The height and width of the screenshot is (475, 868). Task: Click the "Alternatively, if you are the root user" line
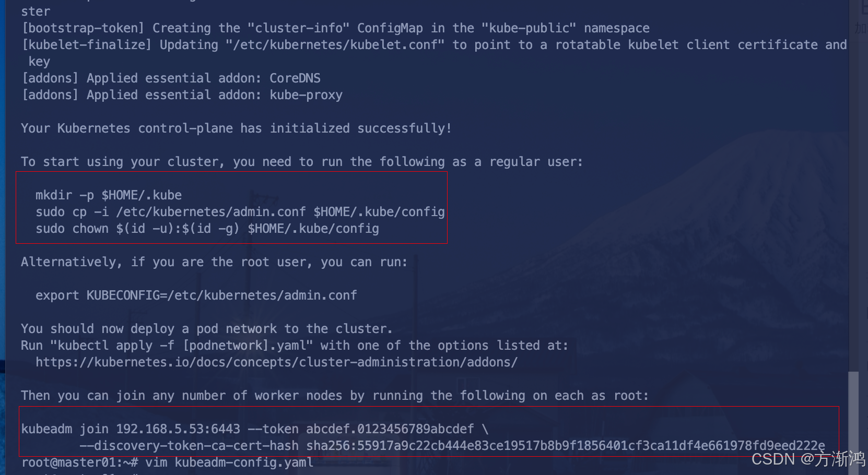tap(214, 262)
